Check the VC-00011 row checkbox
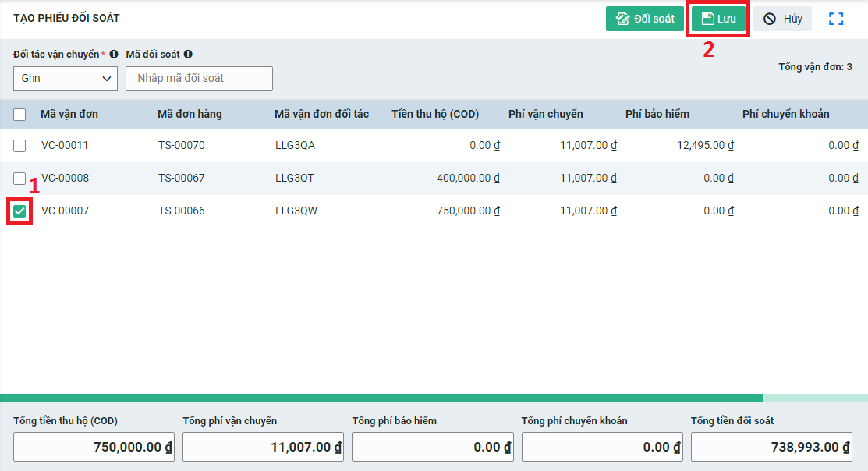The image size is (868, 471). [x=19, y=146]
